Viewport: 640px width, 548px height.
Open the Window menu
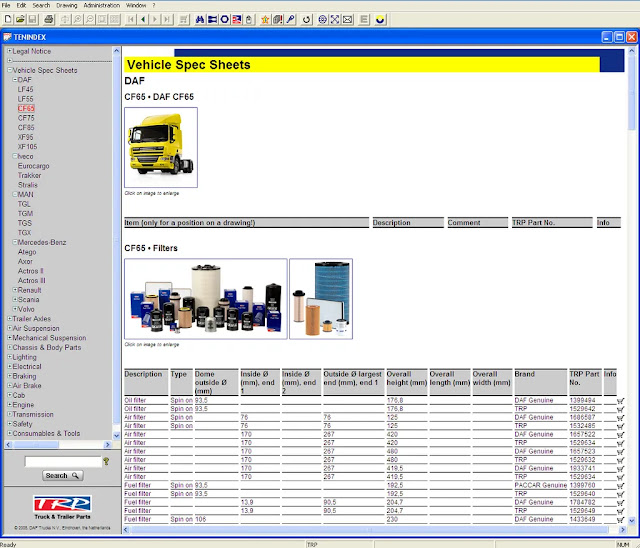click(x=136, y=5)
